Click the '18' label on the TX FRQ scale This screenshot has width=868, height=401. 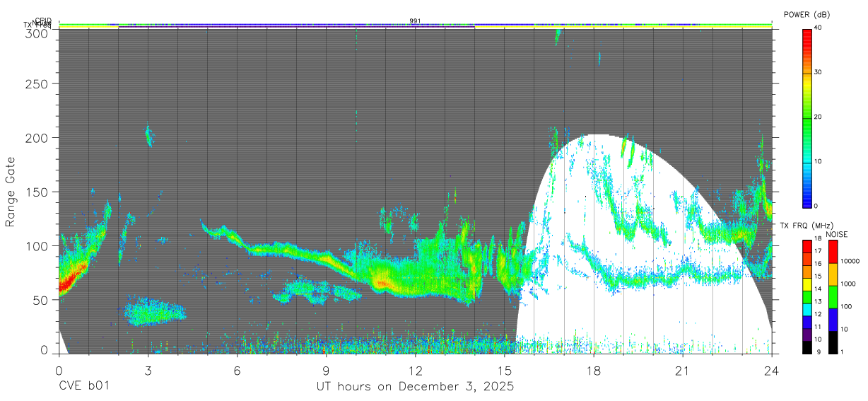817,239
